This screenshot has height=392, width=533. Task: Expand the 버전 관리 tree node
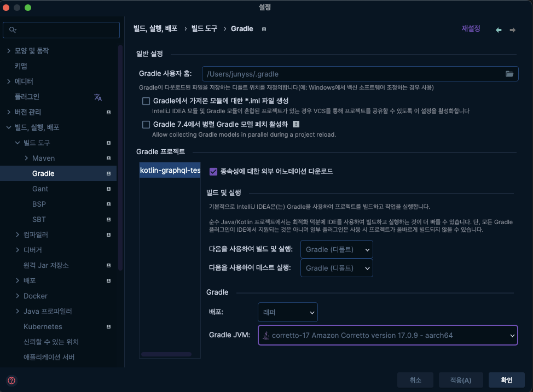click(9, 112)
